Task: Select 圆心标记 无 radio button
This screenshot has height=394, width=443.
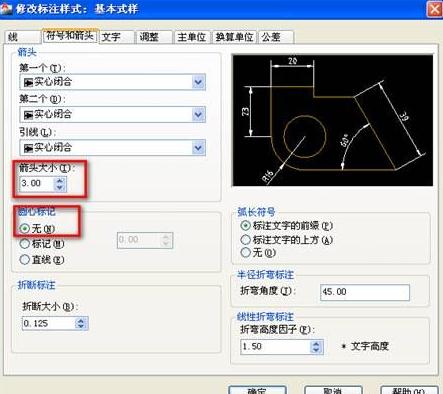Action: 25,229
